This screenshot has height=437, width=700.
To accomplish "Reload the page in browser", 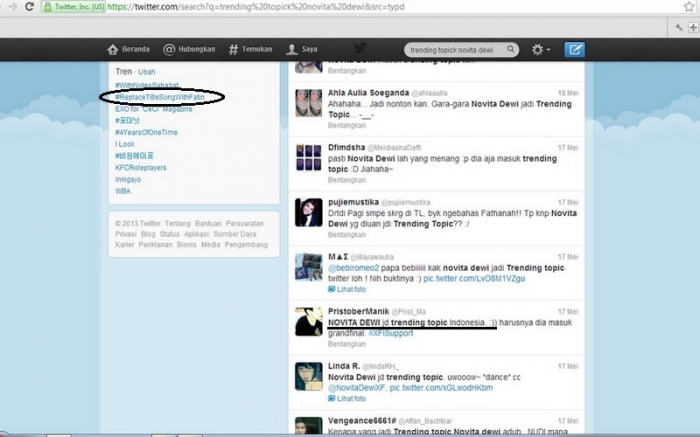I will pyautogui.click(x=29, y=7).
